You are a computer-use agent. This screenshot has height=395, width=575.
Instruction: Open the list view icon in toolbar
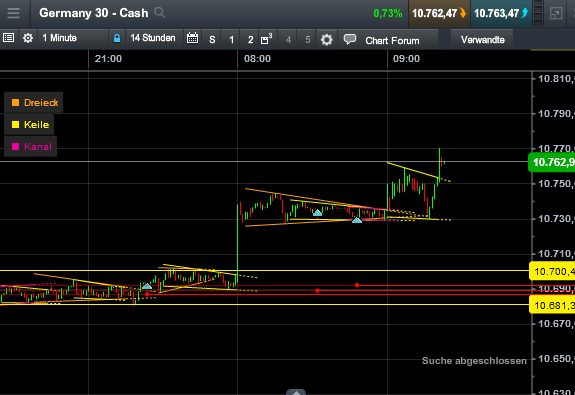click(x=8, y=38)
